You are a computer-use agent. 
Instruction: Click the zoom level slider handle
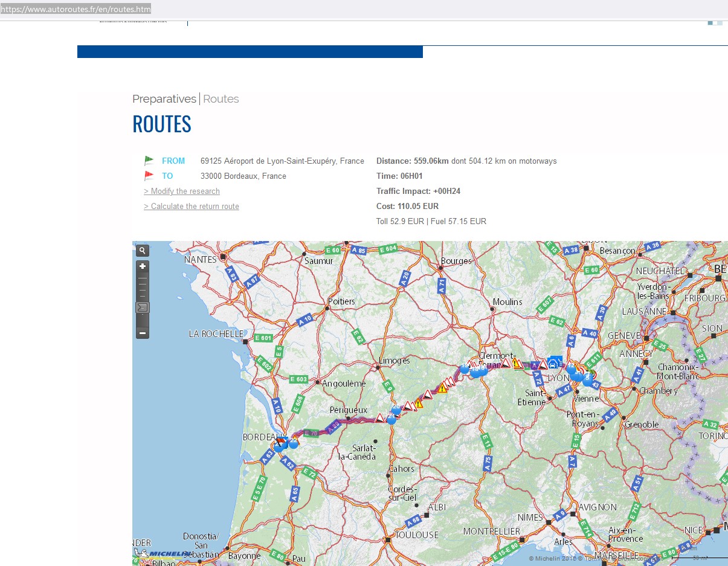click(x=142, y=307)
